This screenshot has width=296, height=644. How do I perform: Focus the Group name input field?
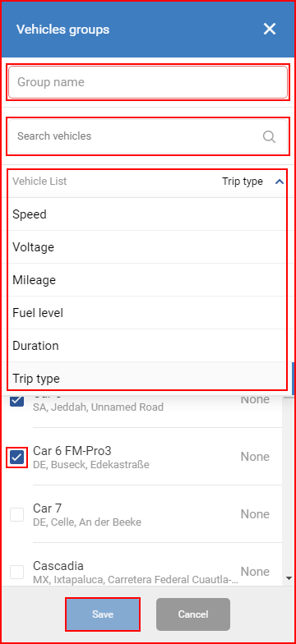148,82
